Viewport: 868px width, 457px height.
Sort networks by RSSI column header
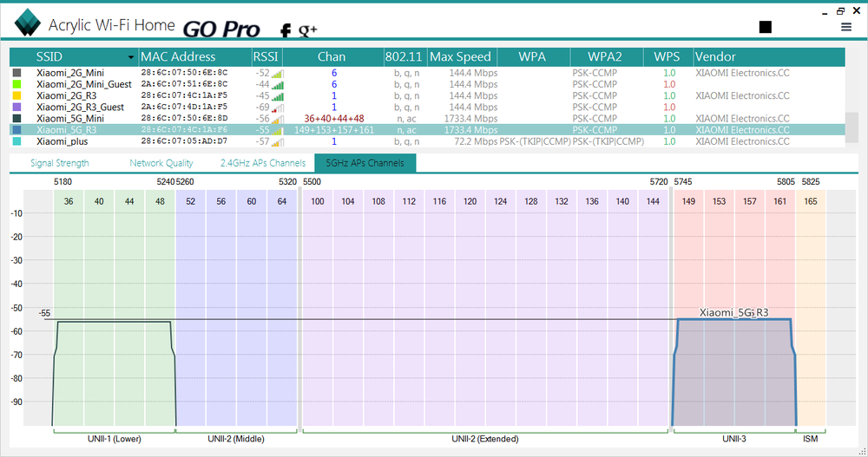tap(266, 57)
